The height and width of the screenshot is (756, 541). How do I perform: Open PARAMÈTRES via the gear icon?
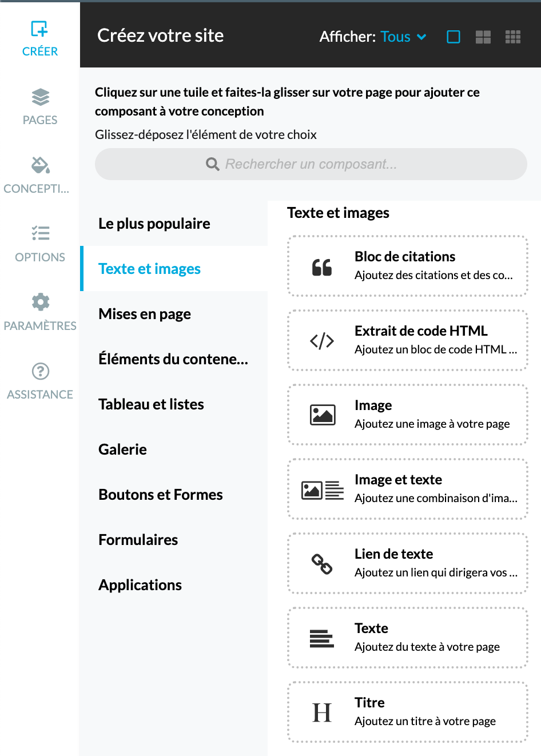pyautogui.click(x=39, y=302)
